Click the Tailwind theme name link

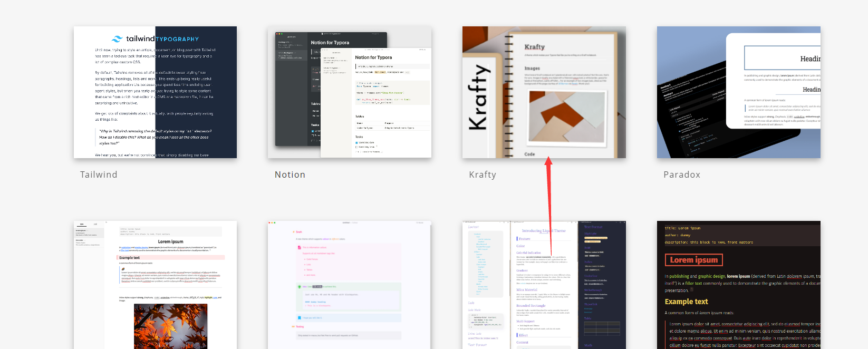pyautogui.click(x=99, y=174)
